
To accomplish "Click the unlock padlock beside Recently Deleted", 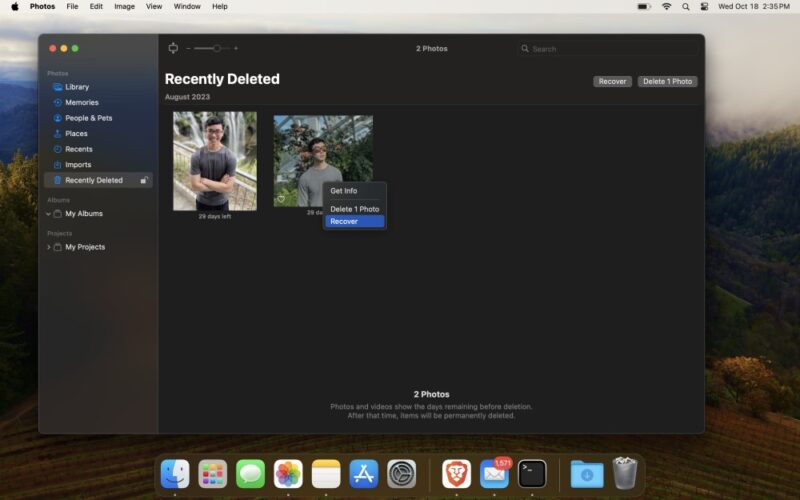I will (144, 180).
